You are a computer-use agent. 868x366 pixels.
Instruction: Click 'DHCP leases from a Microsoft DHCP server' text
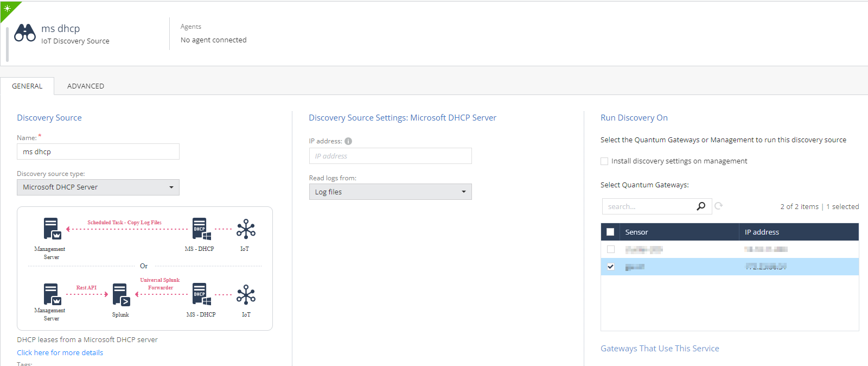[x=87, y=340]
